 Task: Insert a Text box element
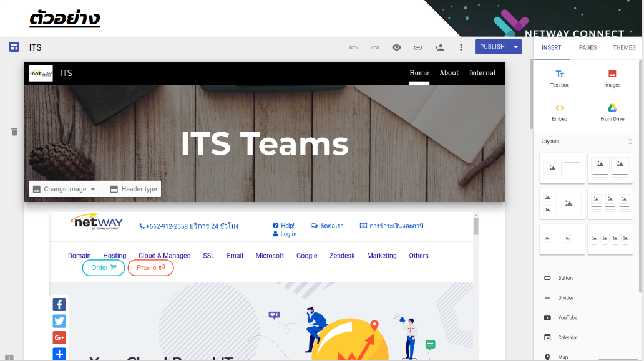pos(560,78)
